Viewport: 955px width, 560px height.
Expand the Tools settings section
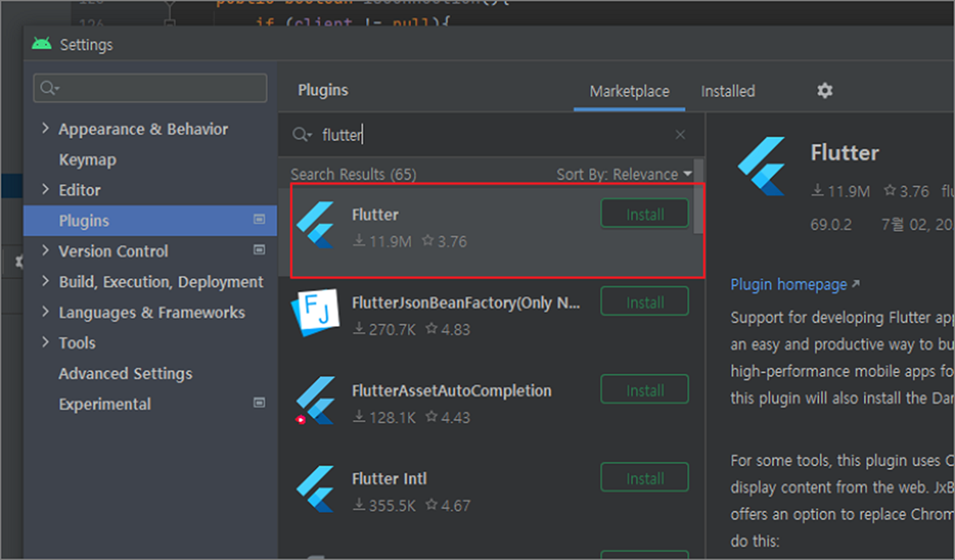tap(46, 342)
